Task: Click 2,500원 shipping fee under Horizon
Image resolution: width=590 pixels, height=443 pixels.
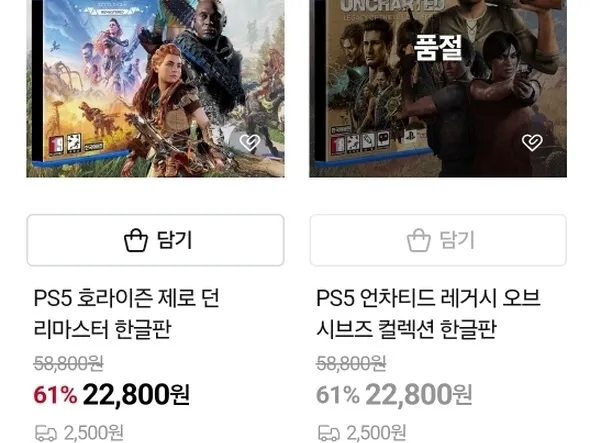Action: (94, 433)
